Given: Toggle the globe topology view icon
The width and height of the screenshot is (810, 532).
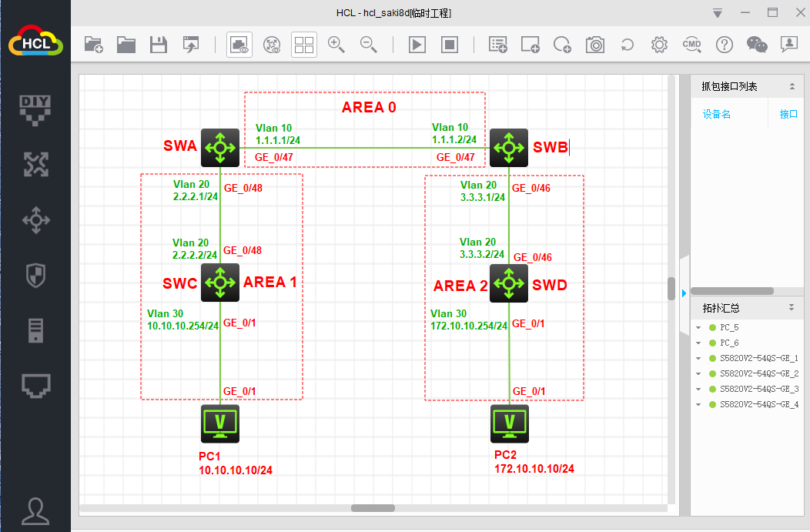Looking at the screenshot, I should (272, 45).
